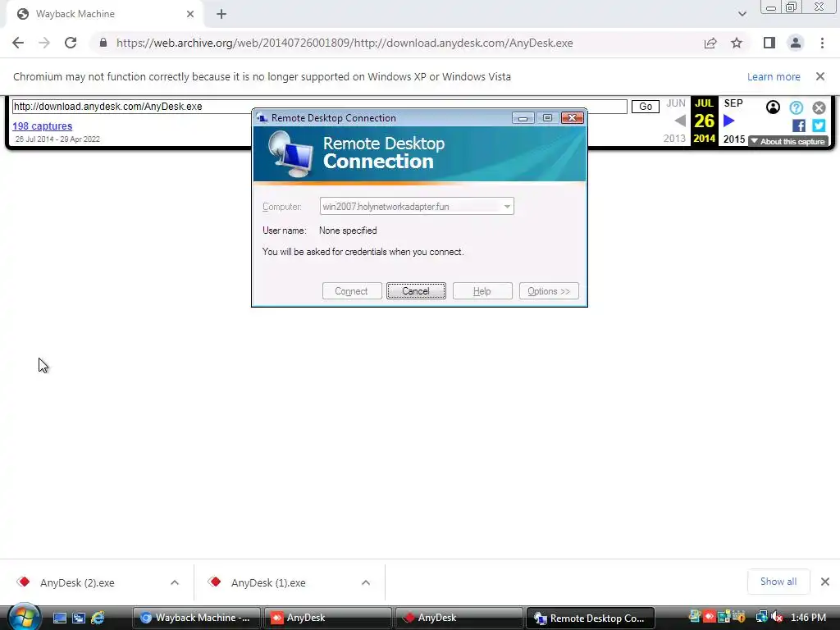Image resolution: width=840 pixels, height=630 pixels.
Task: Toggle the browser side panel icon
Action: coord(769,43)
